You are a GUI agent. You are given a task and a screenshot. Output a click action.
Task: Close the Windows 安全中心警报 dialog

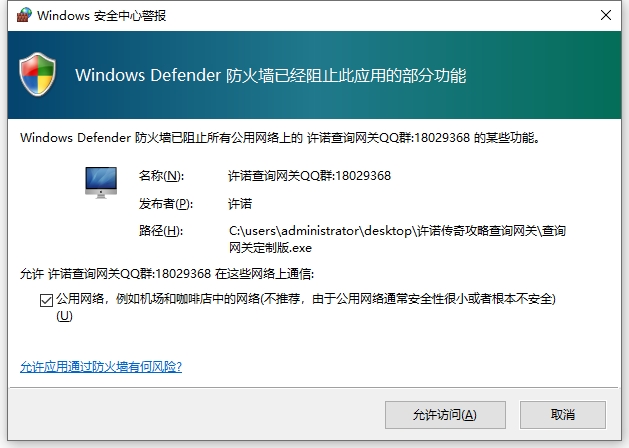[x=606, y=15]
